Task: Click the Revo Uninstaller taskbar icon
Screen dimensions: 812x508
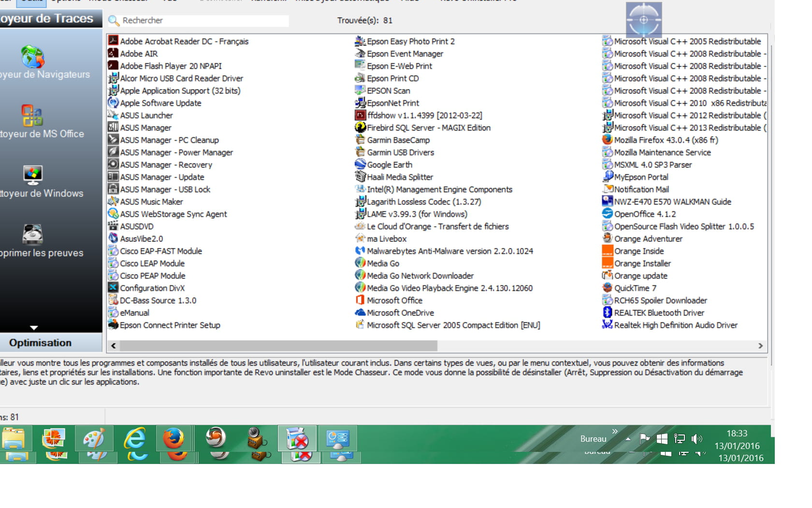Action: (297, 438)
